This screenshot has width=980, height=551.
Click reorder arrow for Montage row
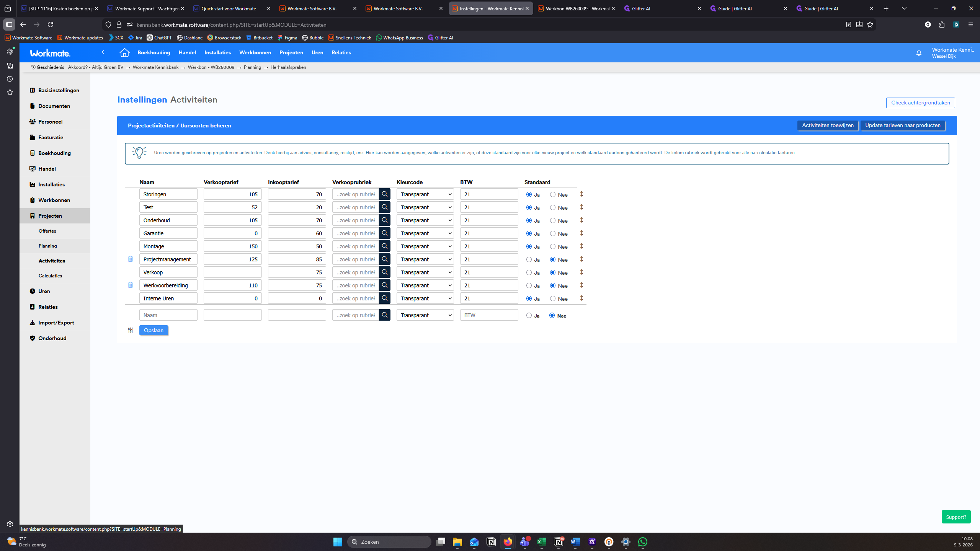coord(581,246)
